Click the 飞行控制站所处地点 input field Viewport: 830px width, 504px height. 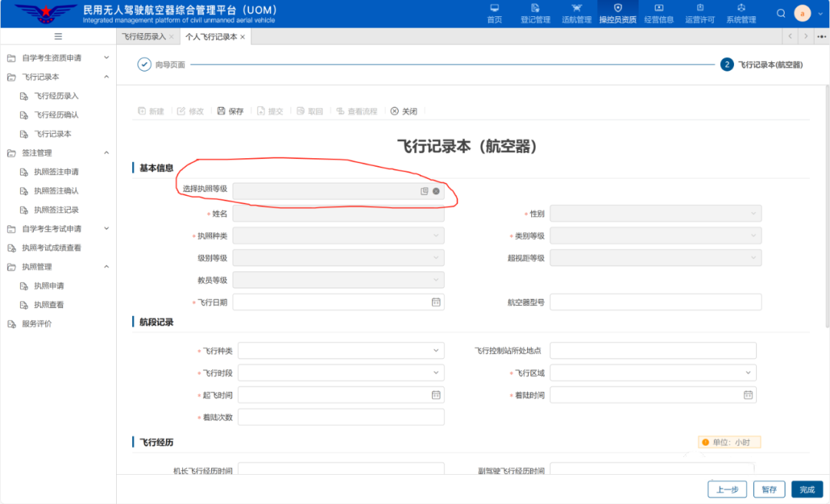[x=652, y=350]
